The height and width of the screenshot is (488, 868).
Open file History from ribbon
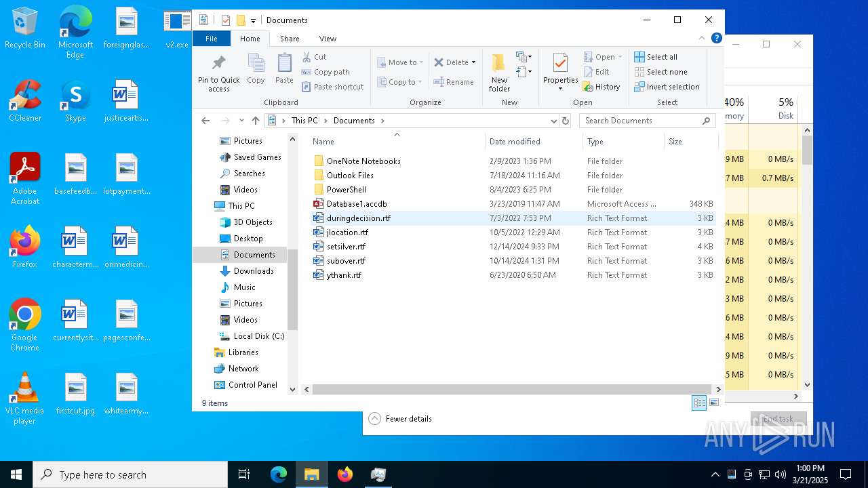[x=601, y=87]
